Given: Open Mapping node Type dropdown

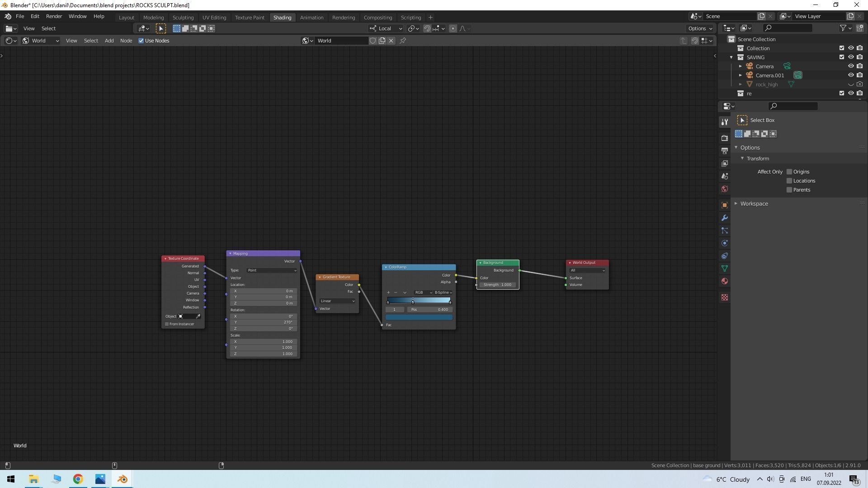Looking at the screenshot, I should click(x=272, y=270).
